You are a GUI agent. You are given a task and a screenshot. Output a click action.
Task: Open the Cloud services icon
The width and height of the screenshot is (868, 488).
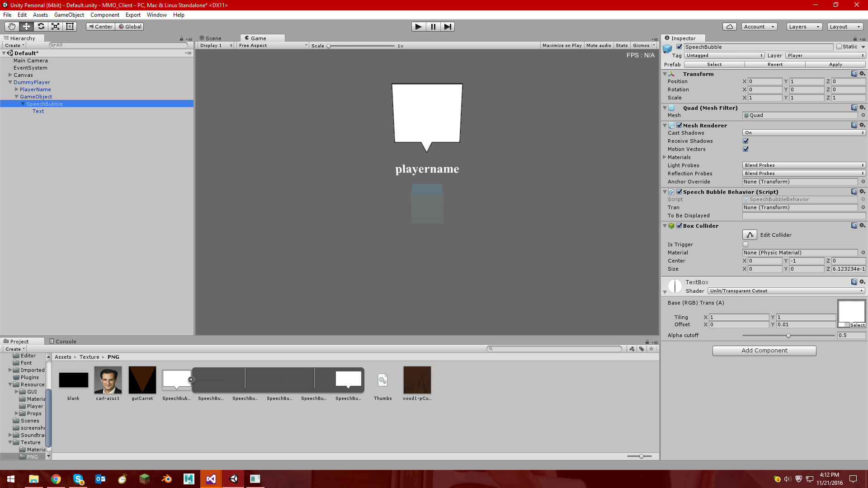(729, 27)
